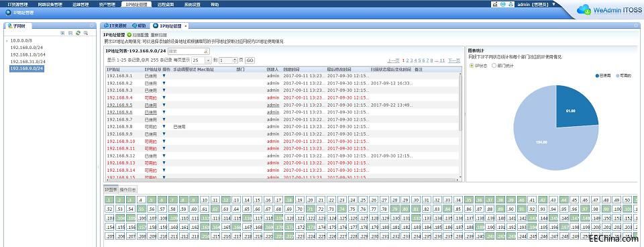Select subnet 192.168.31.0/24 in tree

pyautogui.click(x=28, y=62)
